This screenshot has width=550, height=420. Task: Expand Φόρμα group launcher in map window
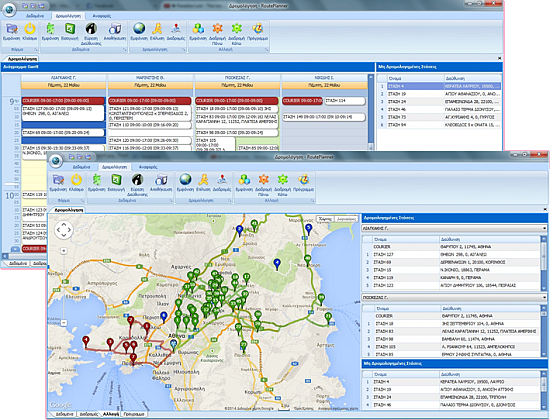[83, 201]
